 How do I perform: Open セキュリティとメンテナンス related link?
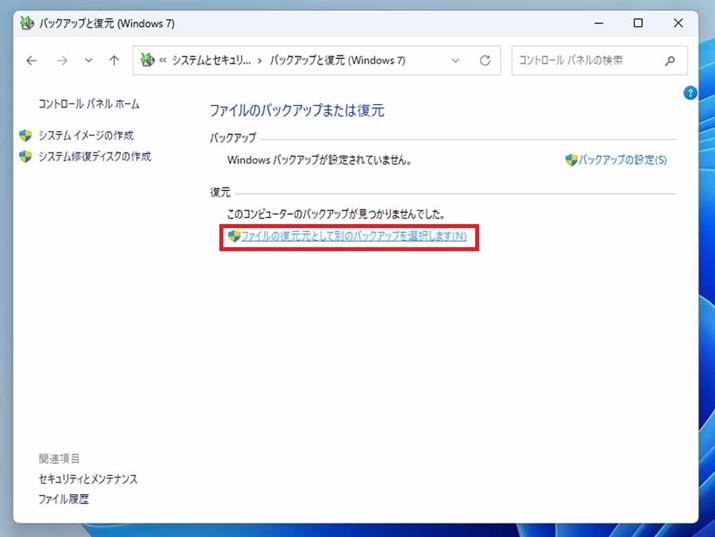[x=88, y=479]
